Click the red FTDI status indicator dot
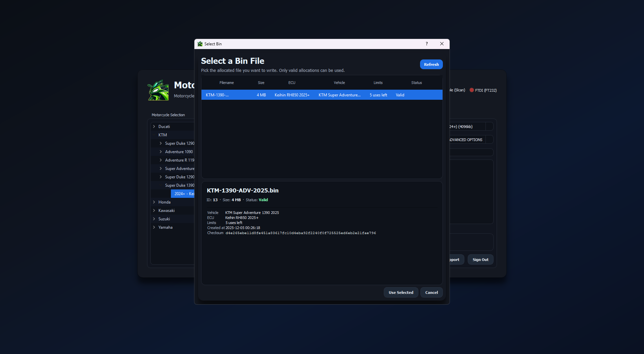 pos(472,90)
